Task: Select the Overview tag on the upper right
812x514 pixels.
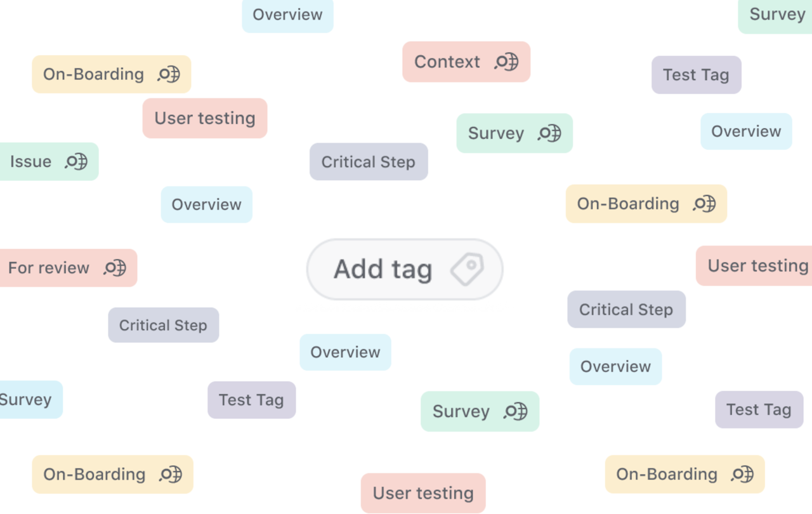Action: (x=746, y=131)
